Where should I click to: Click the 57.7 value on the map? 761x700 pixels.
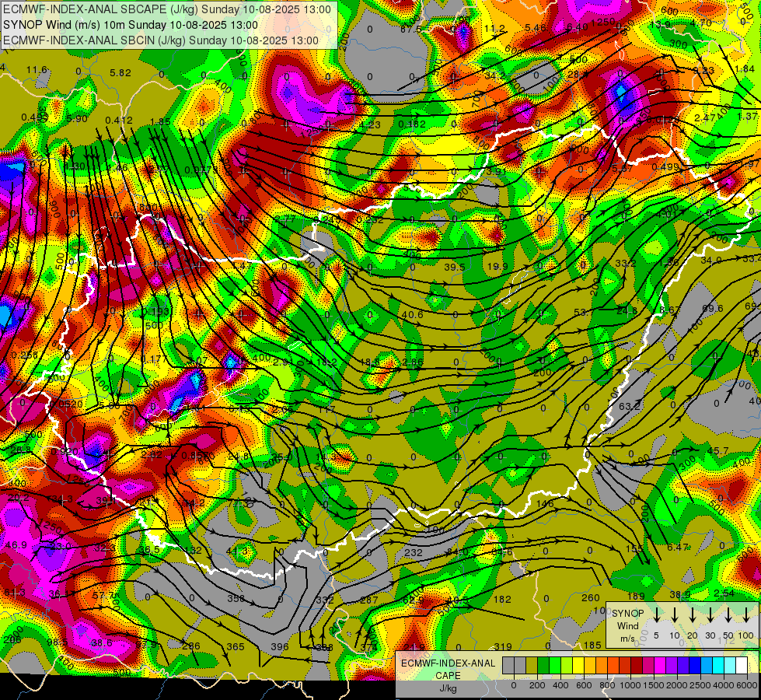103,595
